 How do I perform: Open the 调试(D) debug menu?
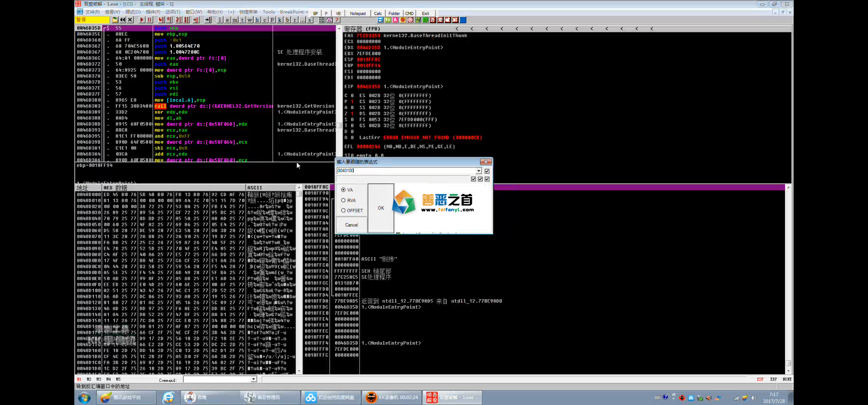coord(133,12)
